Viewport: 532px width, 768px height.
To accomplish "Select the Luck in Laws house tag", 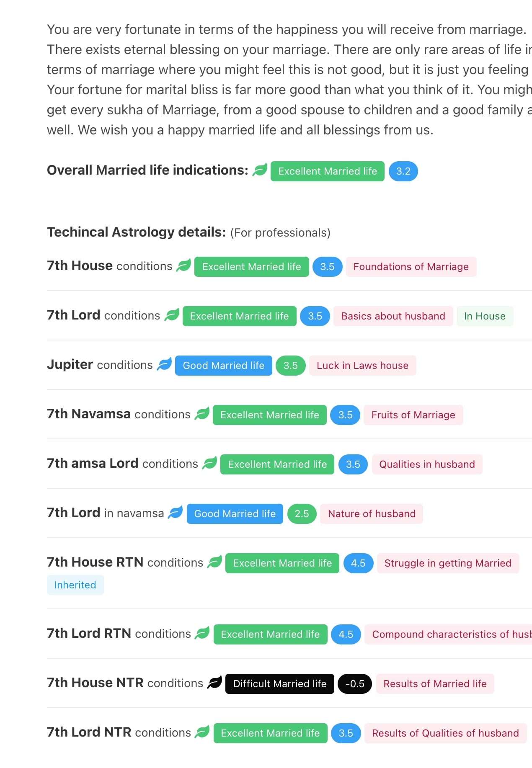I will click(x=362, y=366).
